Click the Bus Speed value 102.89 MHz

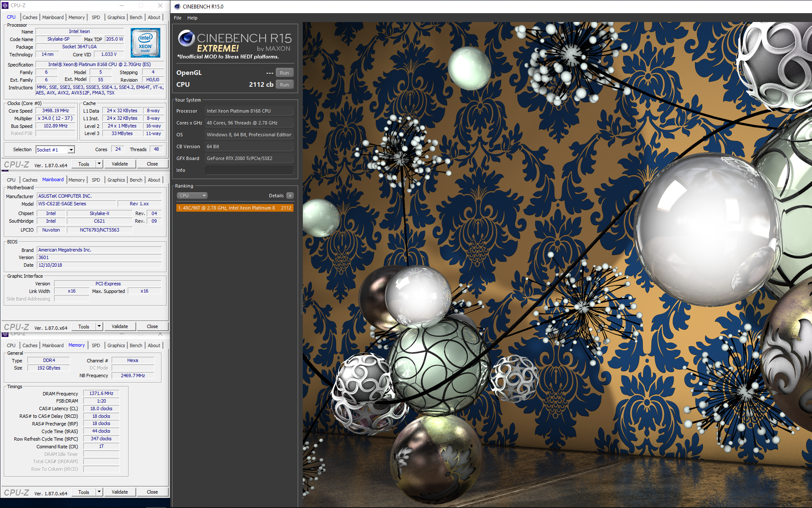click(x=55, y=126)
